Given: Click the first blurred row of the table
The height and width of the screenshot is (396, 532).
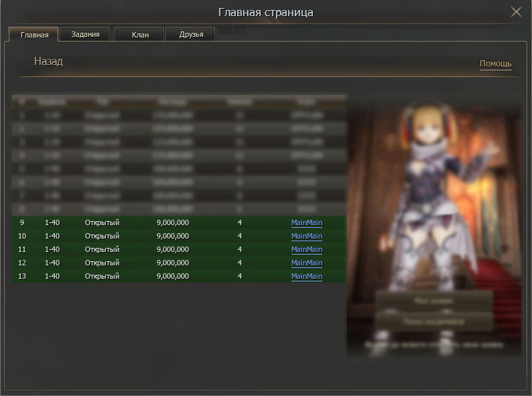Looking at the screenshot, I should tap(179, 115).
